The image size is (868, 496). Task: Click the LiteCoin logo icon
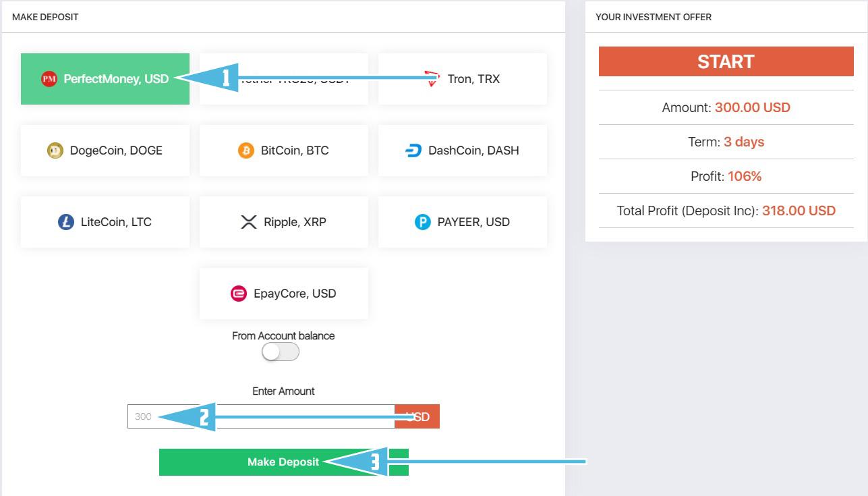66,222
